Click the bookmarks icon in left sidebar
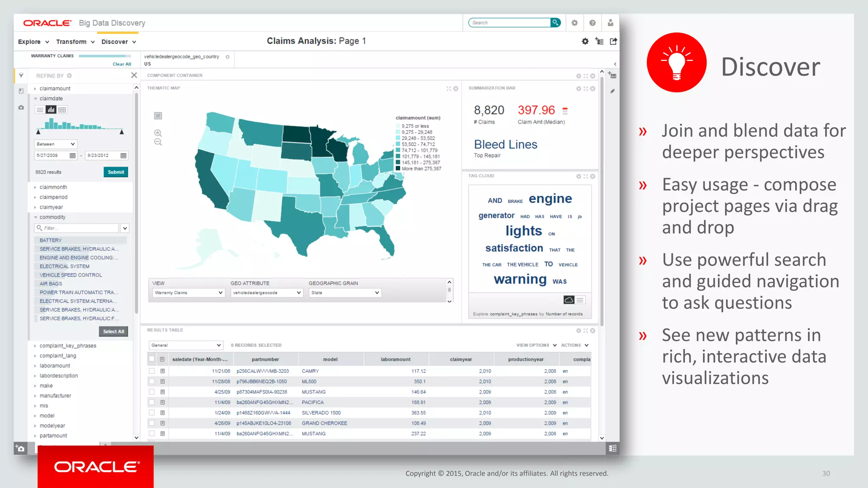 pyautogui.click(x=21, y=91)
